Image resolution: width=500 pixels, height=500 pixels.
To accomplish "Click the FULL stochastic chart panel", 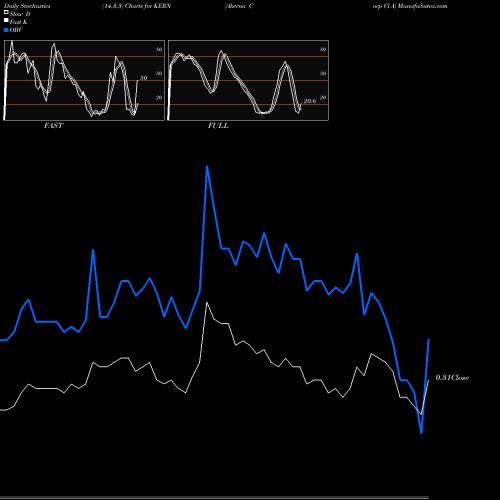I will pos(248,80).
